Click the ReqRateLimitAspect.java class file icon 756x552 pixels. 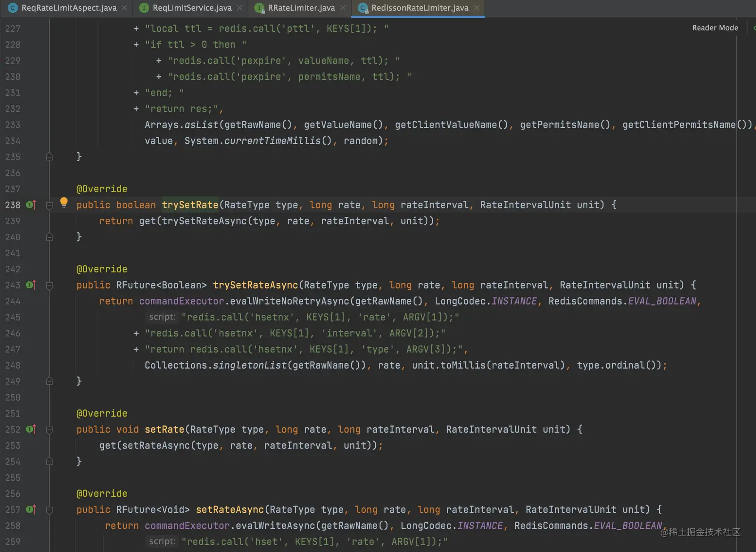click(x=13, y=8)
